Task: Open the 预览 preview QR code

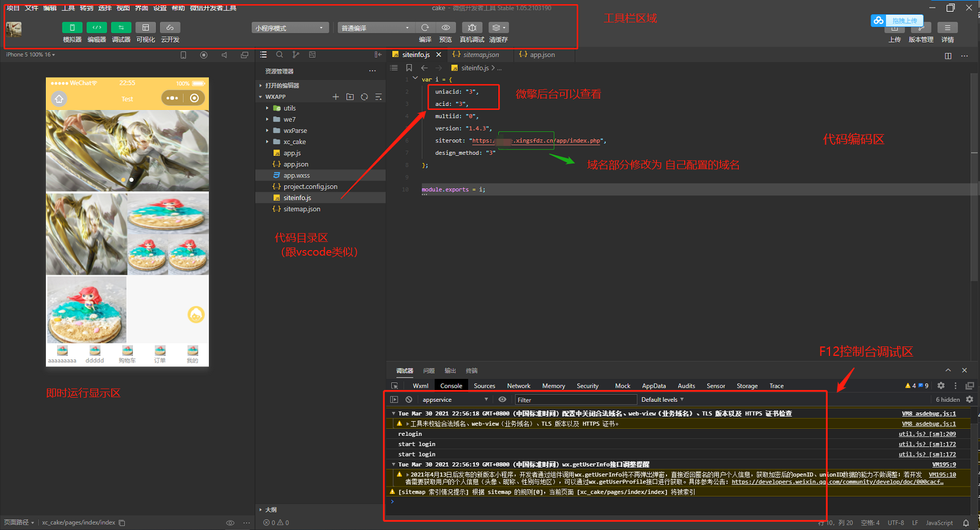Action: 445,27
